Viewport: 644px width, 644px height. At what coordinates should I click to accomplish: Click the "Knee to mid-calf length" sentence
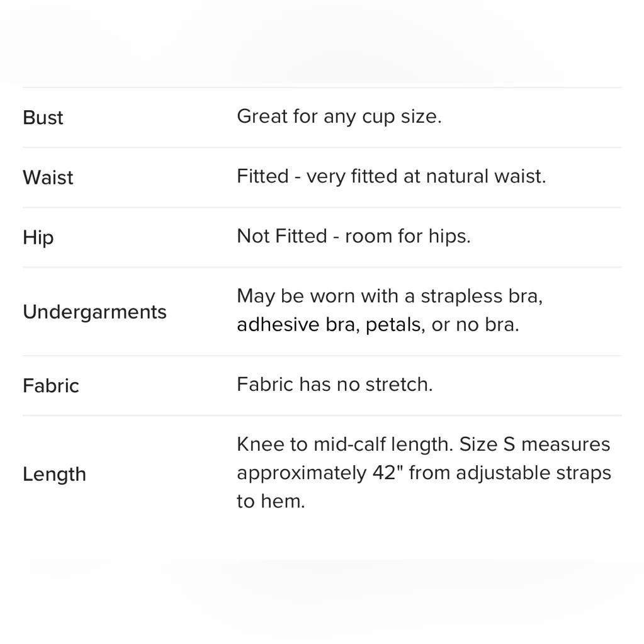[x=344, y=444]
